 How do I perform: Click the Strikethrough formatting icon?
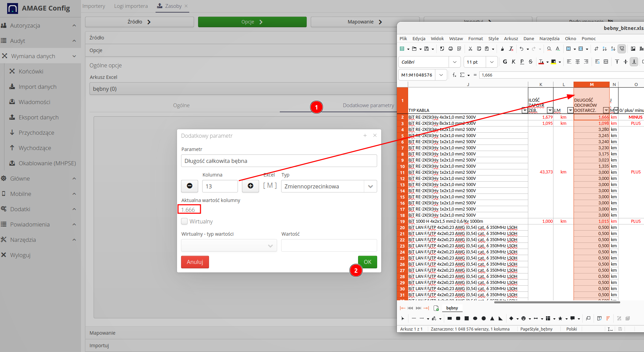(x=531, y=62)
